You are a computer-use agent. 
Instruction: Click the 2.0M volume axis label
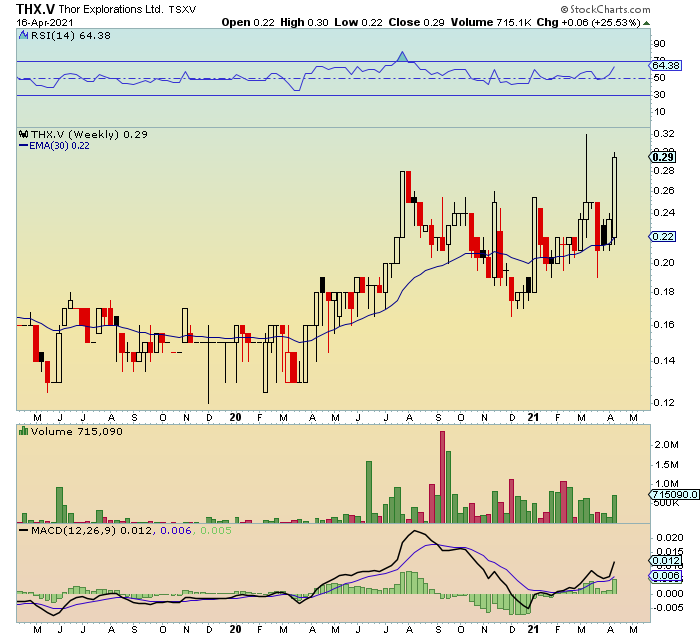click(x=667, y=445)
